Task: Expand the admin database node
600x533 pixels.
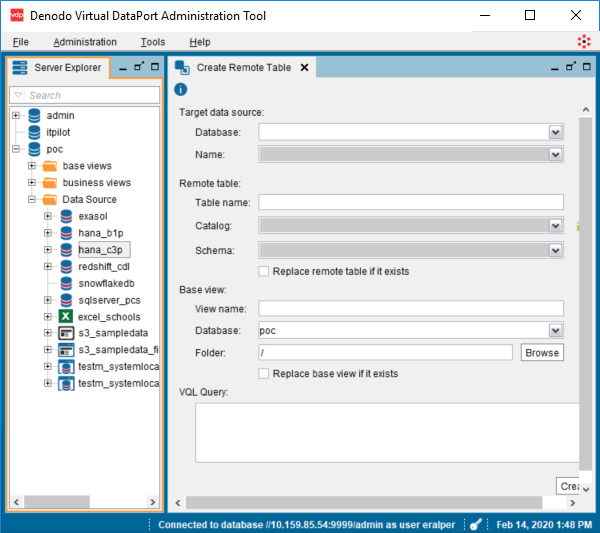Action: coord(16,115)
